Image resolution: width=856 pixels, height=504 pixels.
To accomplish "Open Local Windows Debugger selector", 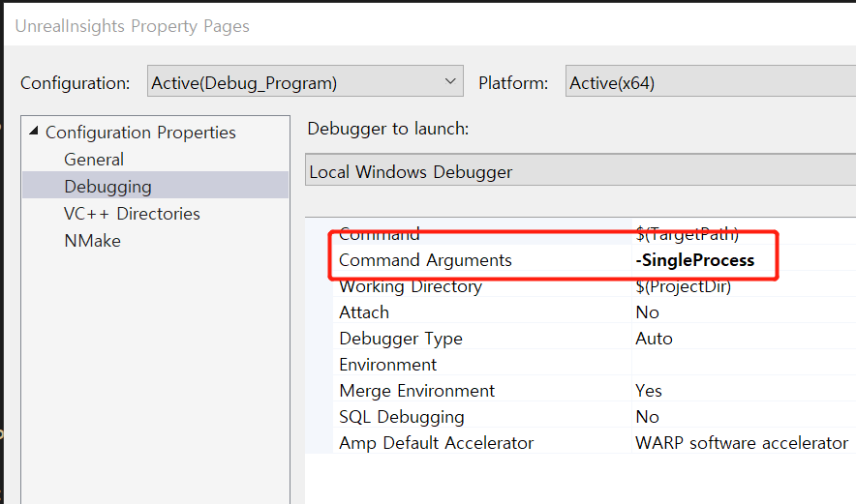I will point(580,170).
